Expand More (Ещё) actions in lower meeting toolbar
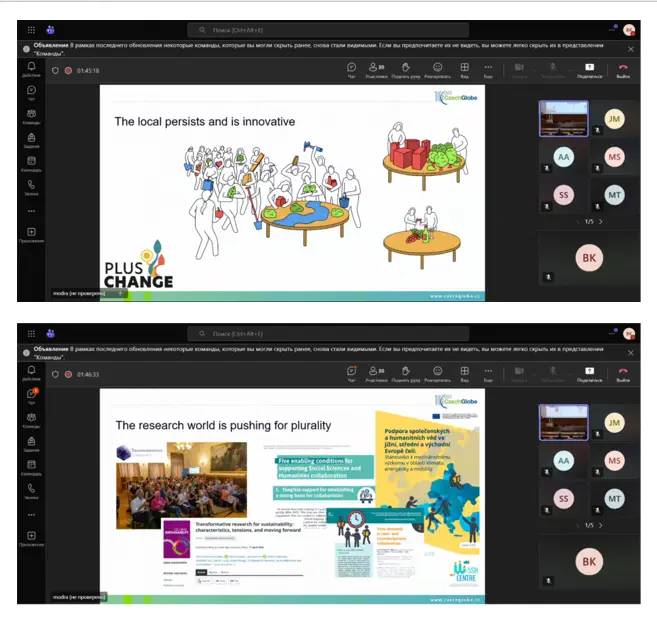 [x=488, y=372]
